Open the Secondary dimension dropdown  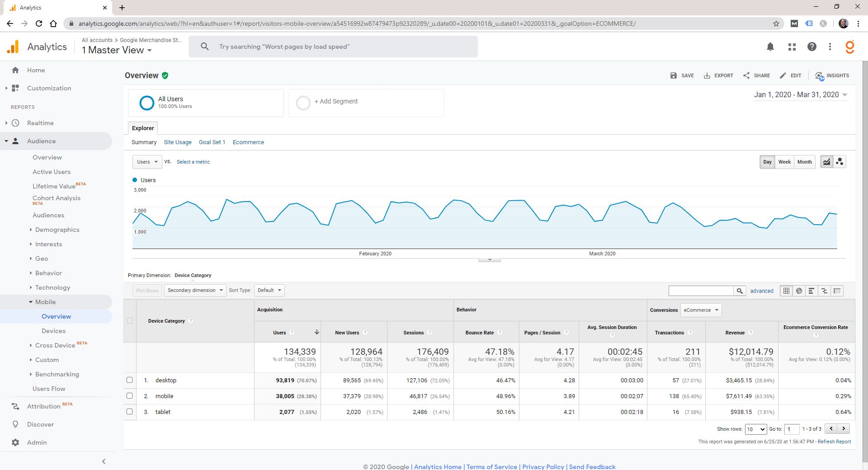tap(195, 290)
